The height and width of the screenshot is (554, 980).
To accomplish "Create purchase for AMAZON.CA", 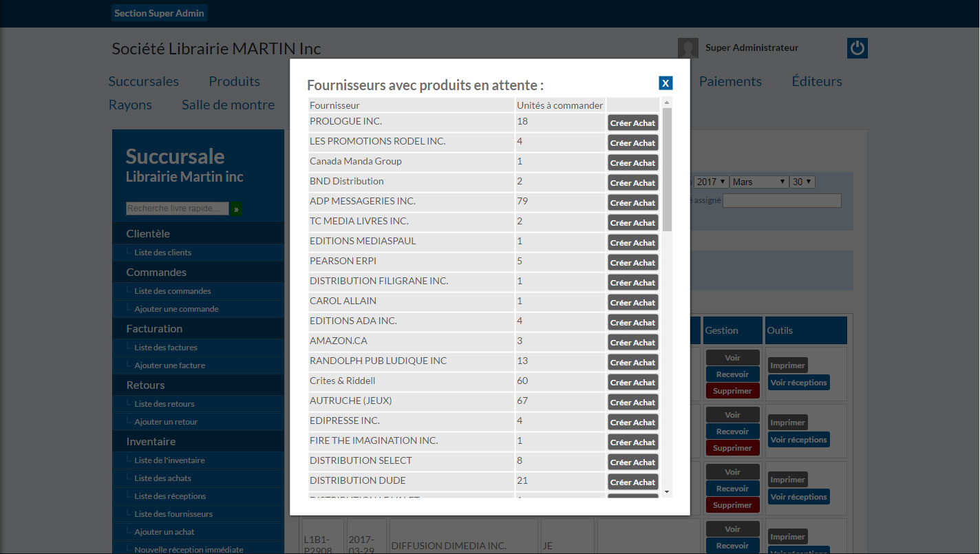I will click(632, 343).
